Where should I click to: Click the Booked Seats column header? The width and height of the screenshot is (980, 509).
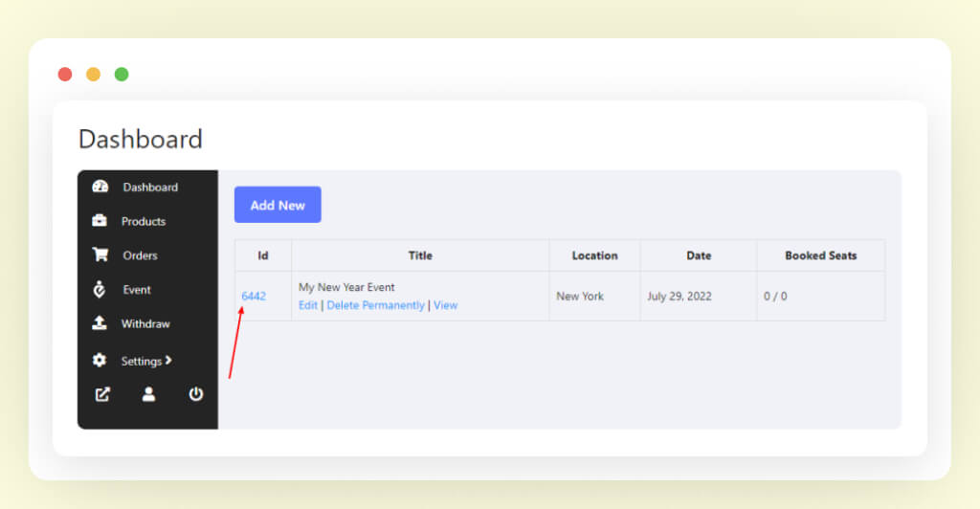820,255
